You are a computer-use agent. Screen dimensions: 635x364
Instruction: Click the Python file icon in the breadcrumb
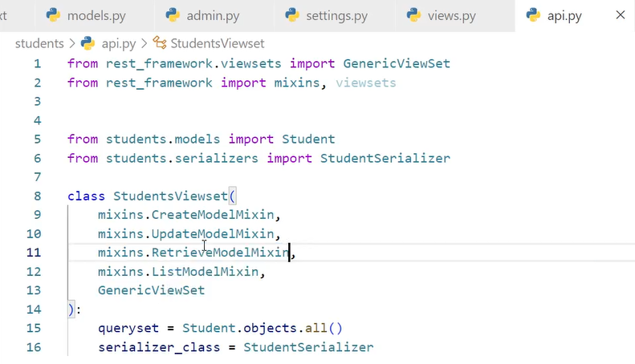tap(90, 43)
